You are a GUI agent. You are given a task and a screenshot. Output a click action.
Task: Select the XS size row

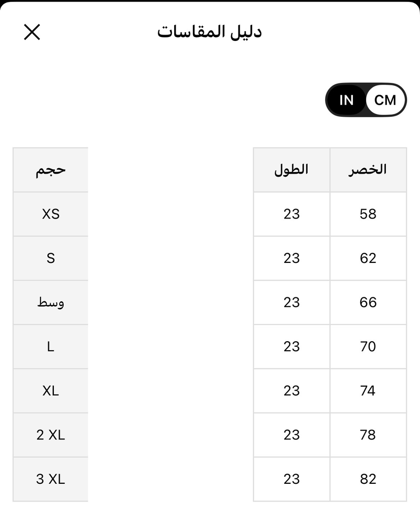click(x=50, y=214)
